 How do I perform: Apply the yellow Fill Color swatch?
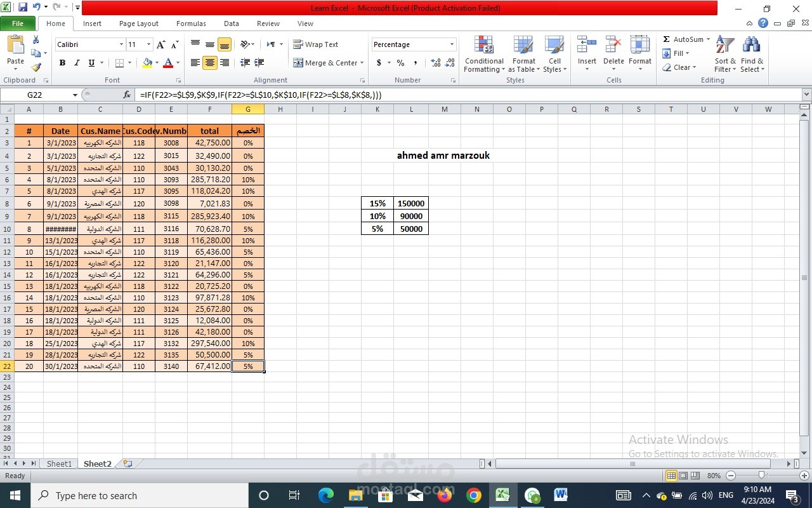[148, 63]
